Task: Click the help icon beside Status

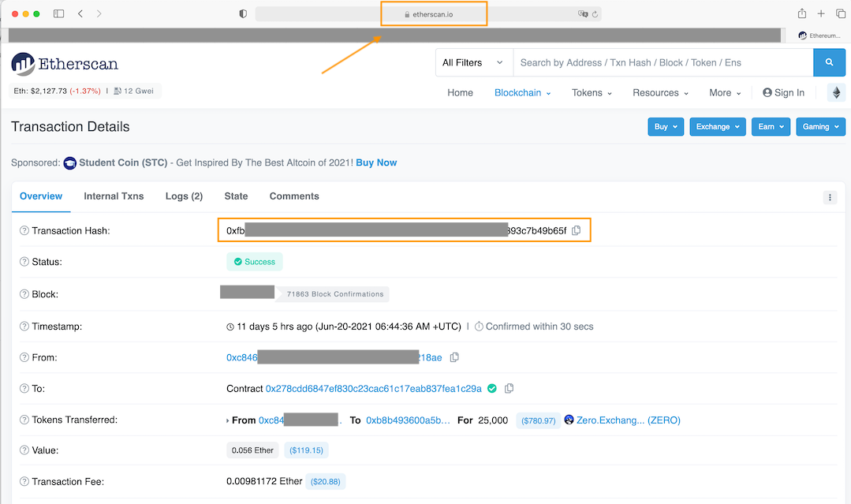Action: pos(24,262)
